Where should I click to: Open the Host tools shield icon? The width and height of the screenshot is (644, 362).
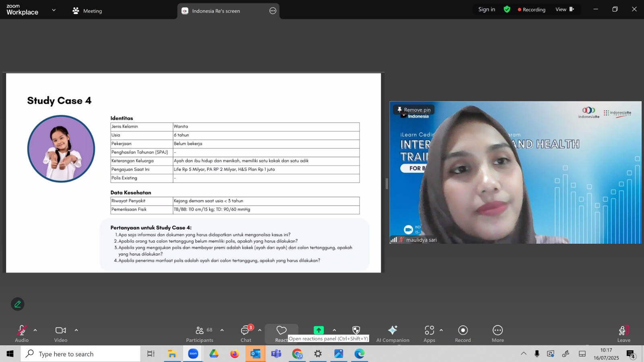coord(356,330)
